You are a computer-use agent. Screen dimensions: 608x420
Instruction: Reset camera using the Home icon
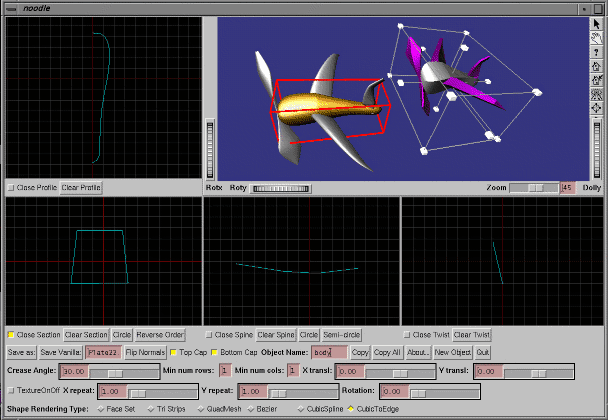pos(597,65)
